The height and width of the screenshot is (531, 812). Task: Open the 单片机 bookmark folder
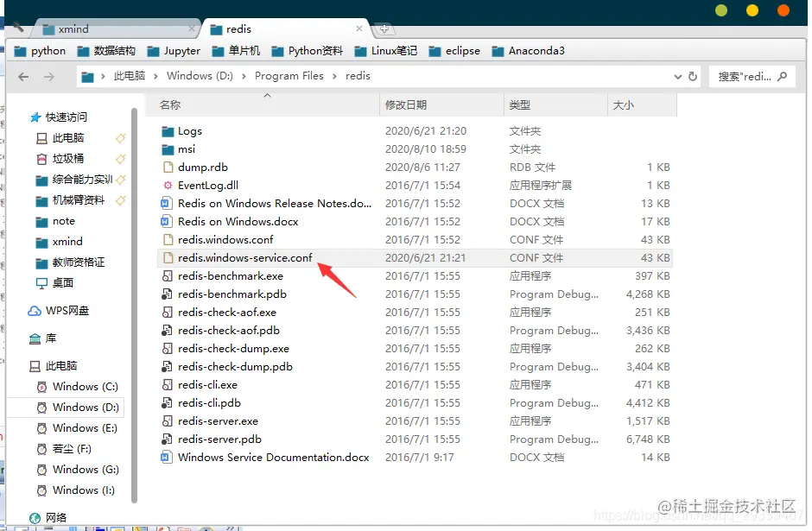(x=236, y=51)
